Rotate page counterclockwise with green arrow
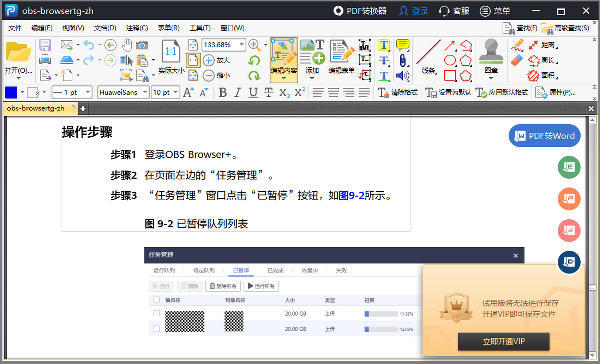The height and width of the screenshot is (364, 600). coord(254,60)
